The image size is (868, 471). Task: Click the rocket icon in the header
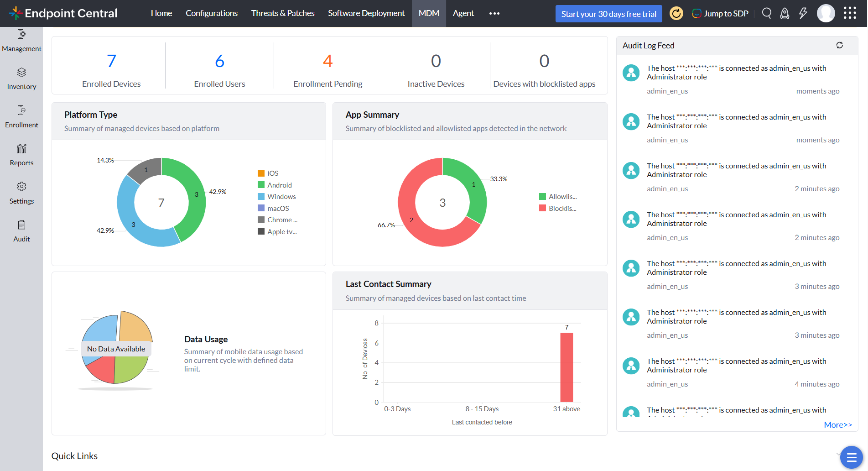pyautogui.click(x=785, y=13)
